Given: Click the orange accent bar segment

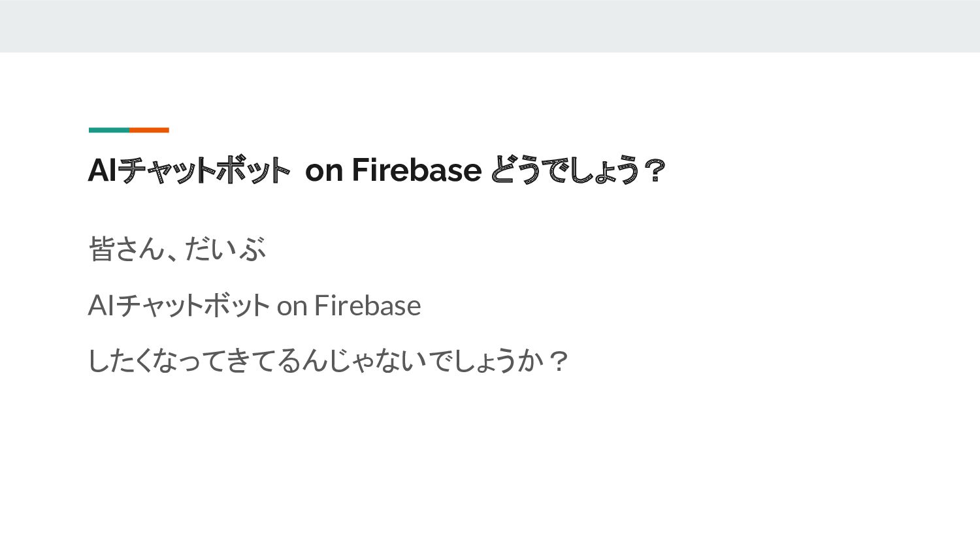Looking at the screenshot, I should pos(149,130).
